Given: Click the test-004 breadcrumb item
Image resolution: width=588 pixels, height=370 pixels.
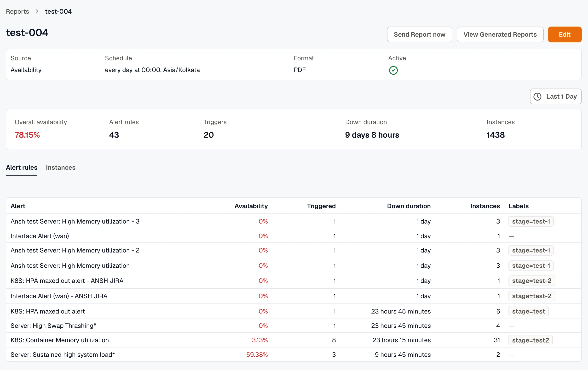Looking at the screenshot, I should [x=58, y=11].
